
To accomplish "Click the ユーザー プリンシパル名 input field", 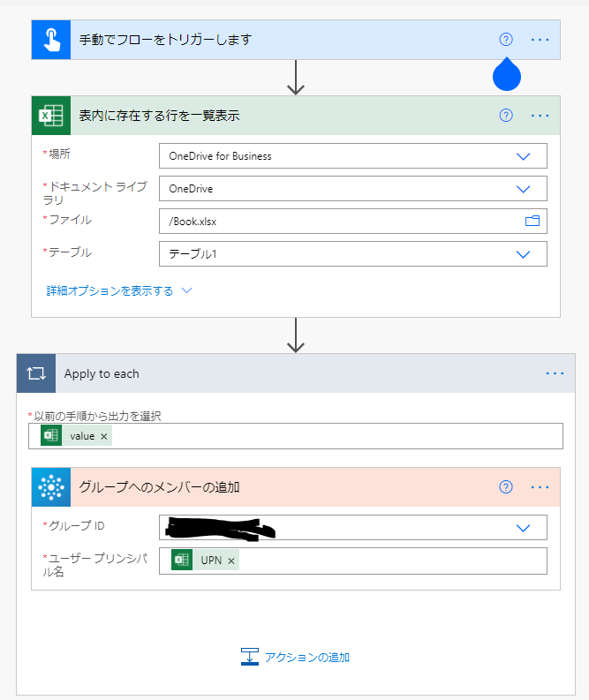I will 352,561.
